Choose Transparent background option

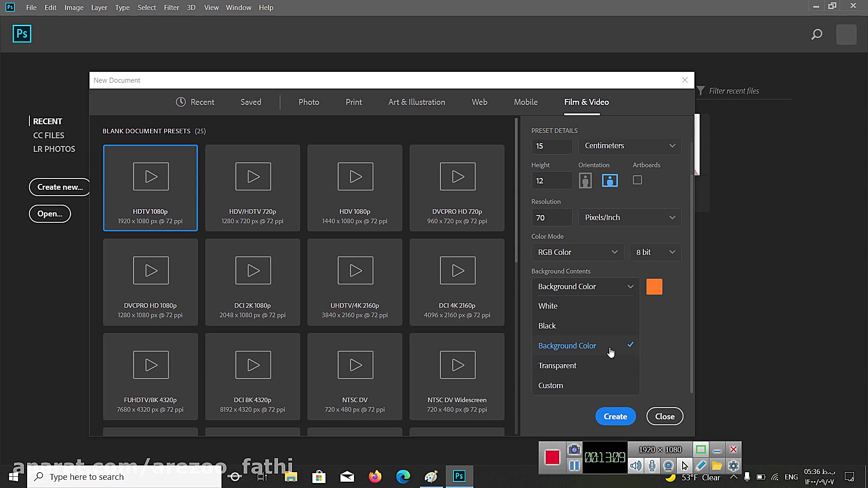[x=557, y=366]
